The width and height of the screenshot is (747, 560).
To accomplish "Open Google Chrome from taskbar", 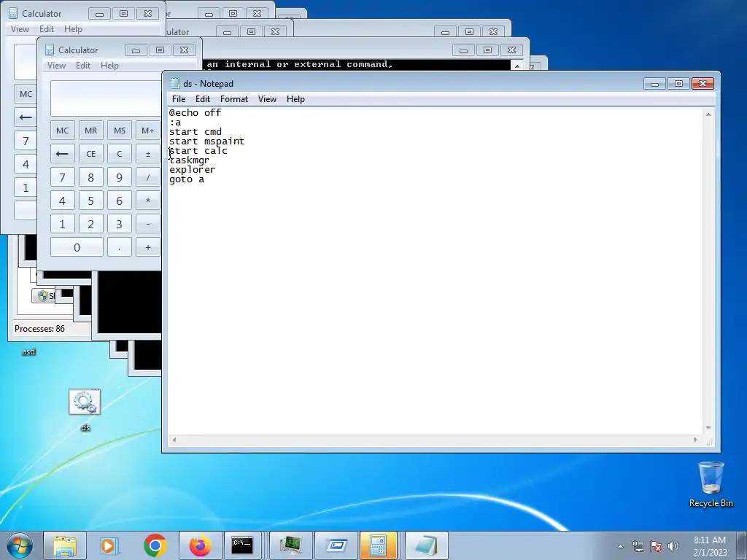I will (x=155, y=545).
